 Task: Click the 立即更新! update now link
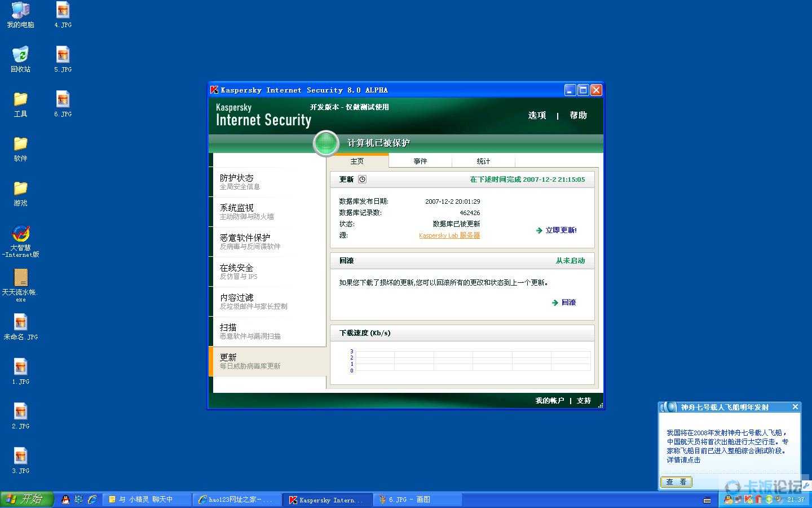(557, 230)
